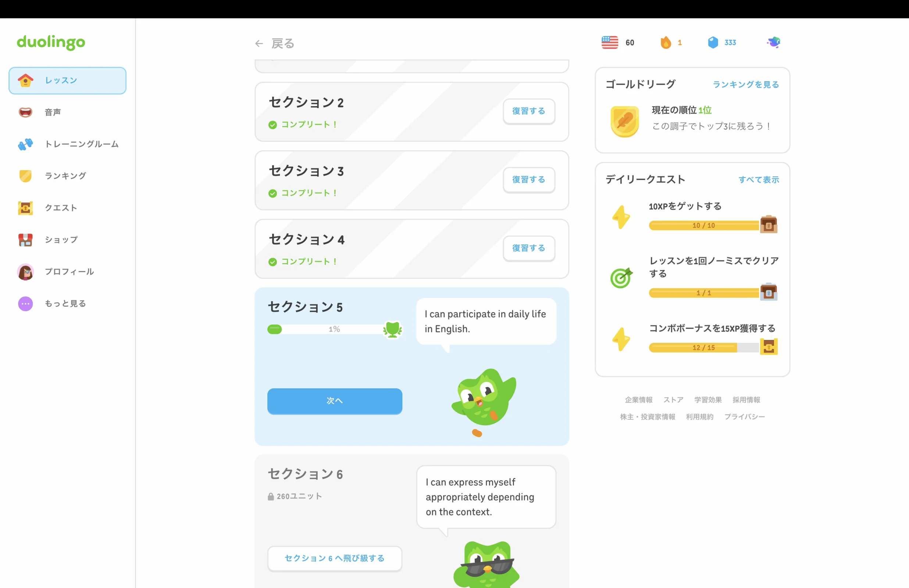Open the Super Duolingo planet icon
The width and height of the screenshot is (909, 588).
(x=773, y=42)
